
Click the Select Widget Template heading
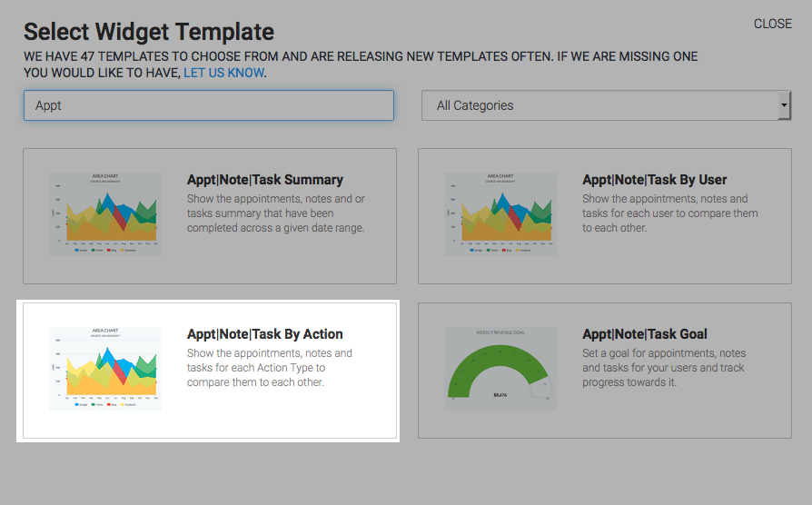click(149, 32)
